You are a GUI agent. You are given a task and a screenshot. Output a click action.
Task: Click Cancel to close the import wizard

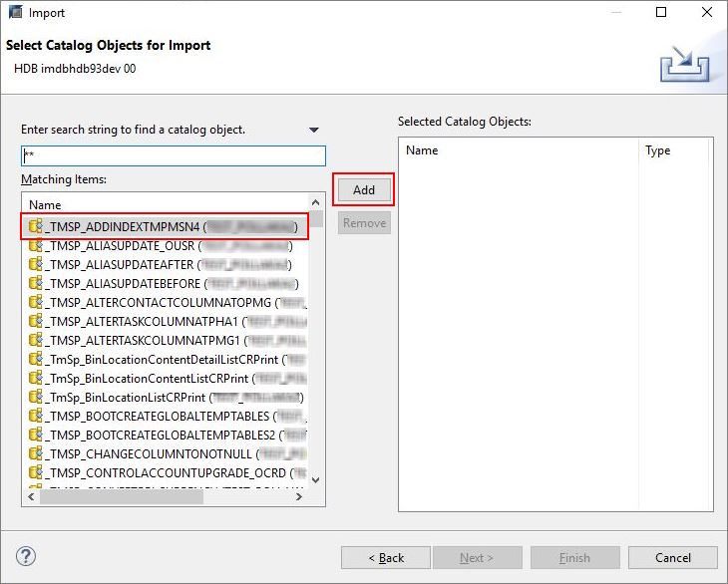(x=673, y=558)
